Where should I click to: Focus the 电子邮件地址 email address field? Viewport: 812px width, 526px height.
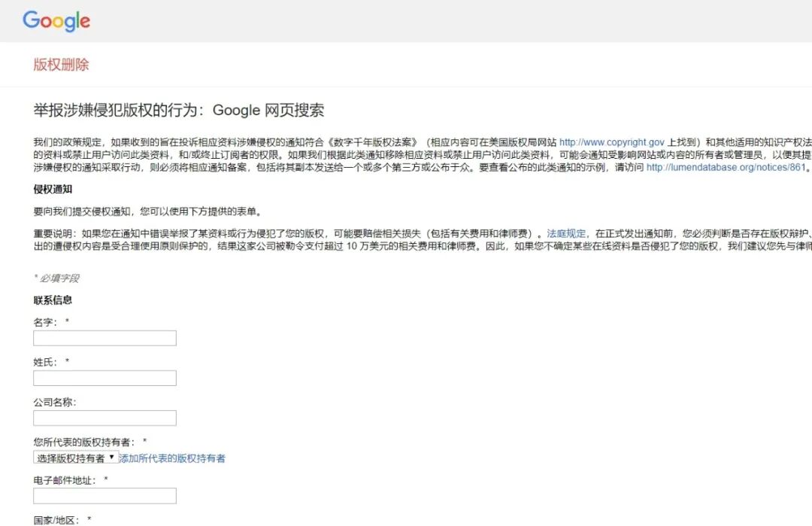[x=104, y=495]
